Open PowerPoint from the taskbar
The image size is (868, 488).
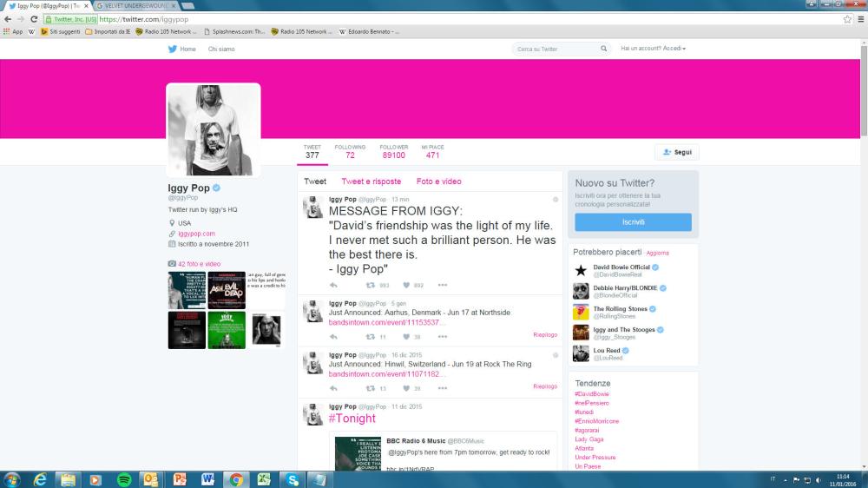click(180, 479)
